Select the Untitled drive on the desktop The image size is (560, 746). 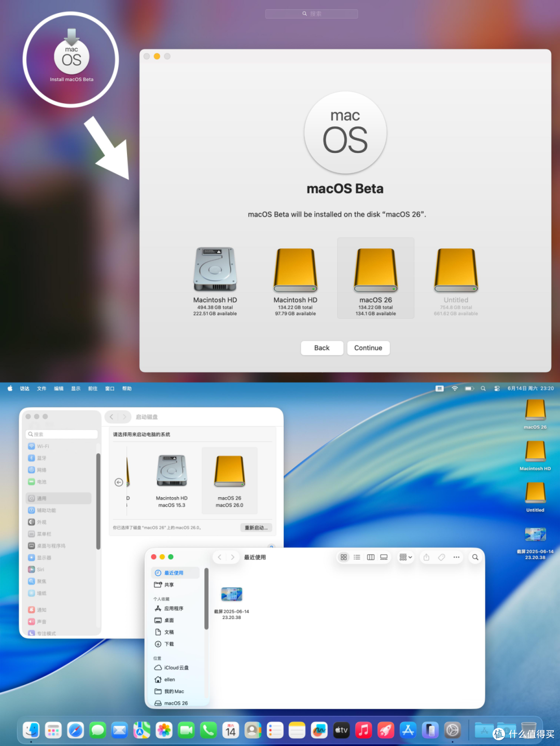point(535,497)
